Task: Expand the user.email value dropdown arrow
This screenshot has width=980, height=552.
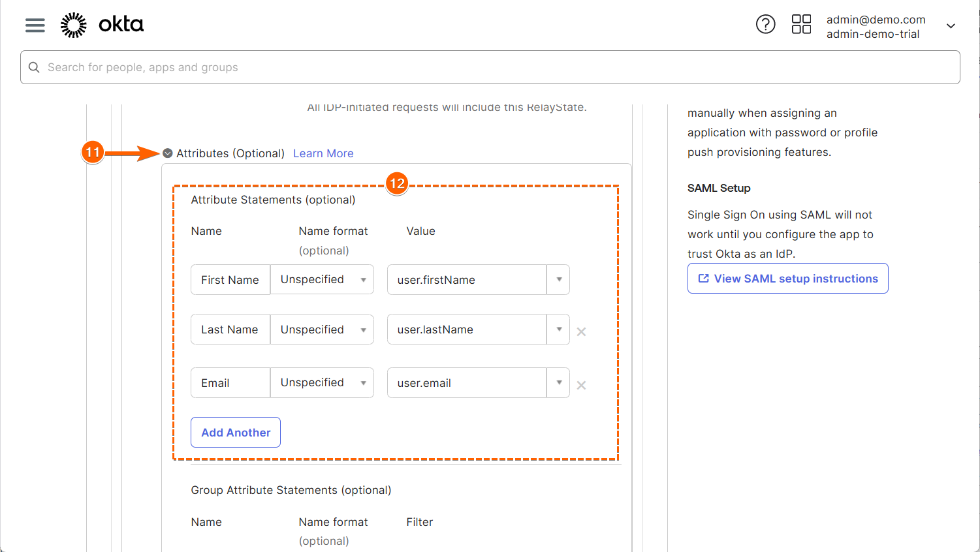Action: click(559, 383)
